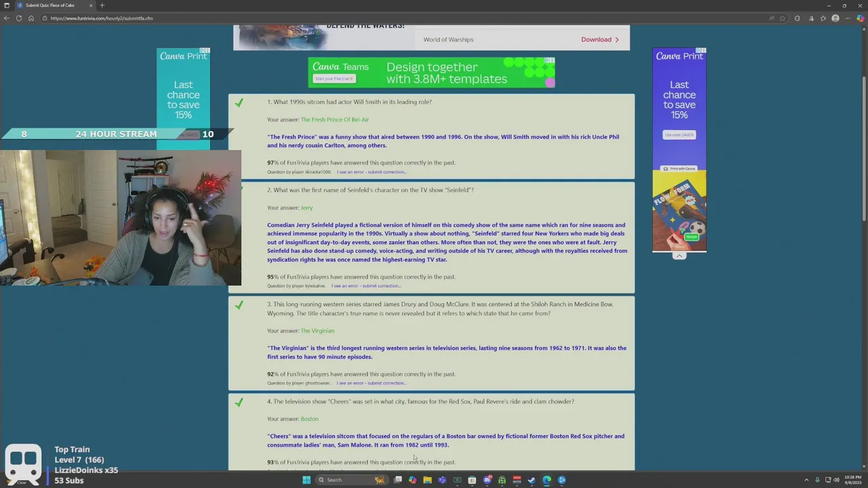Screen dimensions: 868x488
Task: Click 'Use code SAVE15' button in right ad
Action: 679,135
